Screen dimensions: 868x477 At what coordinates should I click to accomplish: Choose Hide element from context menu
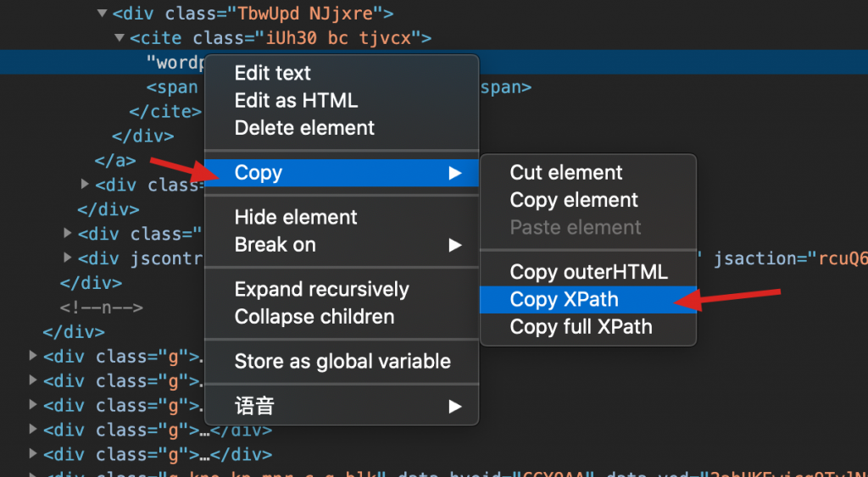[x=295, y=217]
